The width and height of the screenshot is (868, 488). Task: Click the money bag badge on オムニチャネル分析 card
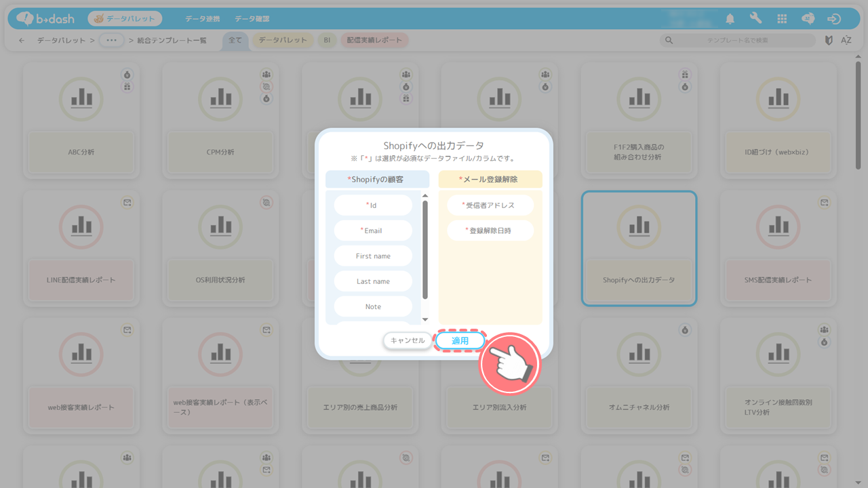tap(685, 330)
